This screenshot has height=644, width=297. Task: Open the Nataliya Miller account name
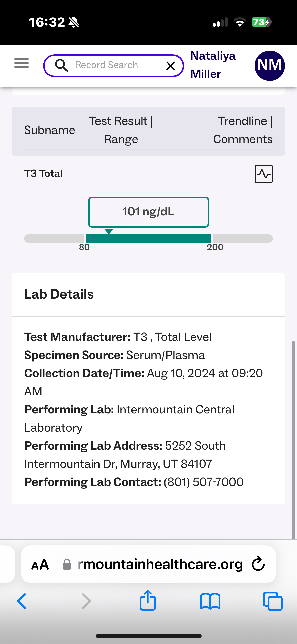point(213,65)
